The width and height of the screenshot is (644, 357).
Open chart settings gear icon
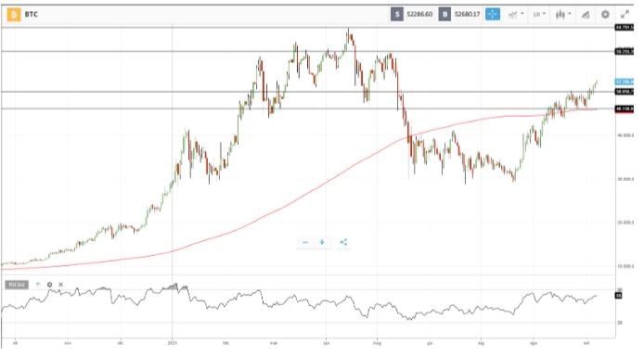point(605,14)
